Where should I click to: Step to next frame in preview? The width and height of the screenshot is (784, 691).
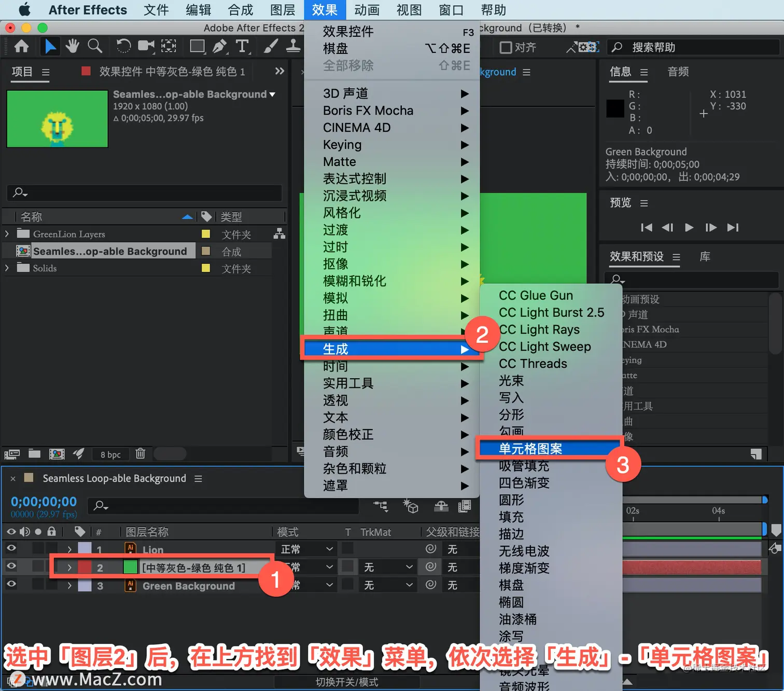[x=711, y=227]
